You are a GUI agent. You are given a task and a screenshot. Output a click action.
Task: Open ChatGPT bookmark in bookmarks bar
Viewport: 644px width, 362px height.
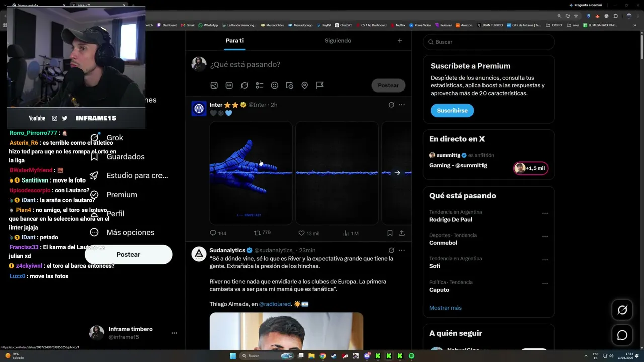[343, 25]
